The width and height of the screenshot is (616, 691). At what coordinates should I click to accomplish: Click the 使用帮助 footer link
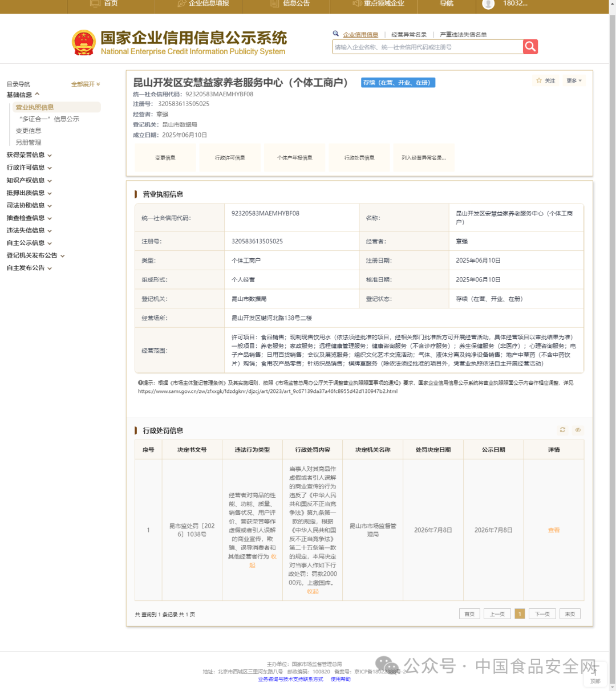coord(341,679)
